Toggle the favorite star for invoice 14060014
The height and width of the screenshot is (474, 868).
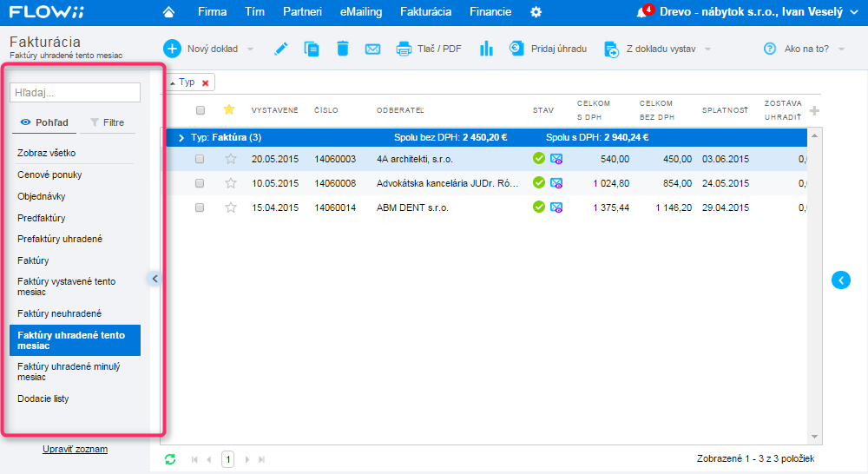coord(231,207)
